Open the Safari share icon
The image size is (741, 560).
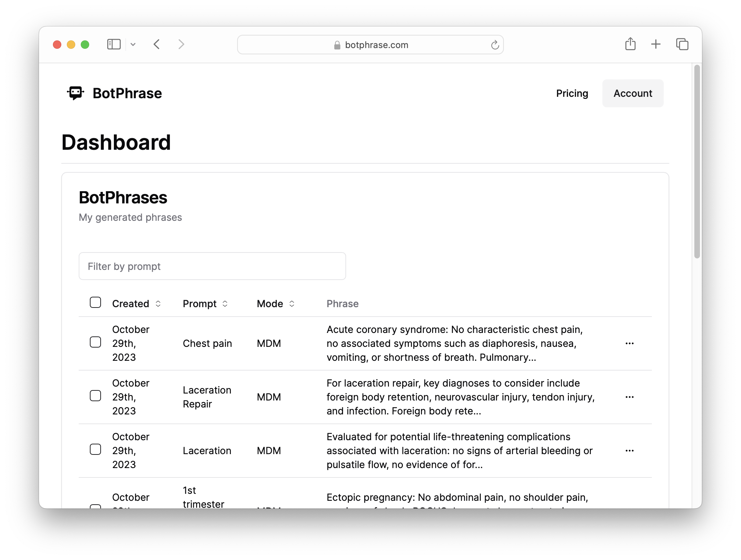coord(630,44)
